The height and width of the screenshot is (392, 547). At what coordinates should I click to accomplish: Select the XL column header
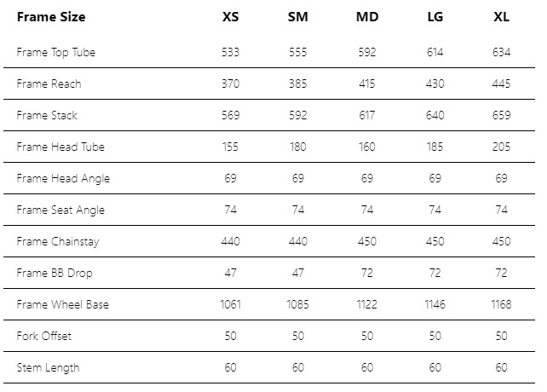click(x=501, y=17)
